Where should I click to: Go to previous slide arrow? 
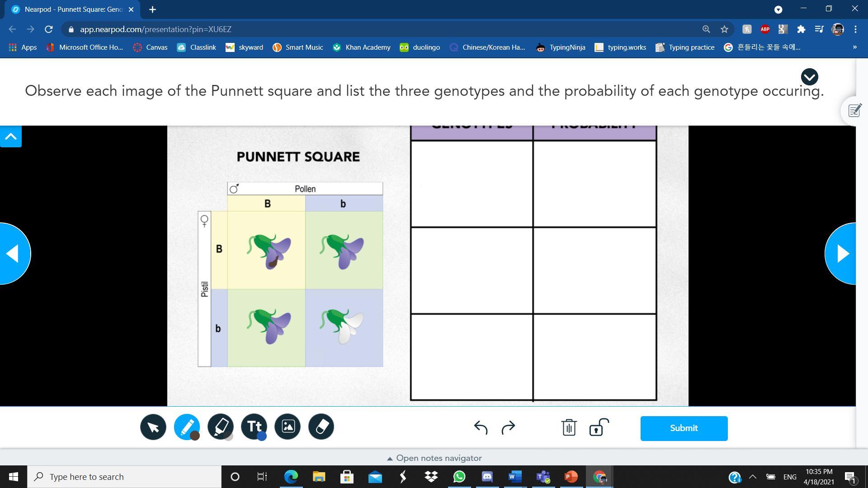pyautogui.click(x=14, y=254)
